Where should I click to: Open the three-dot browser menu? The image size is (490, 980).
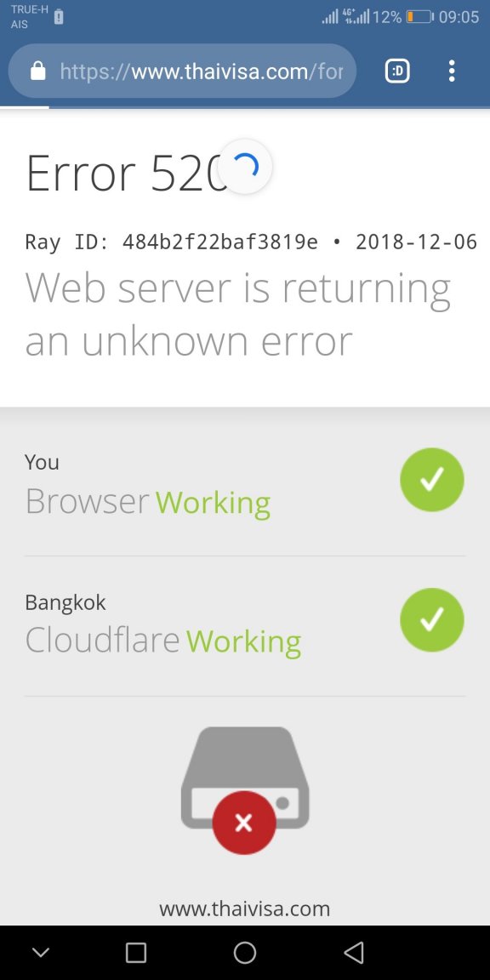coord(452,71)
